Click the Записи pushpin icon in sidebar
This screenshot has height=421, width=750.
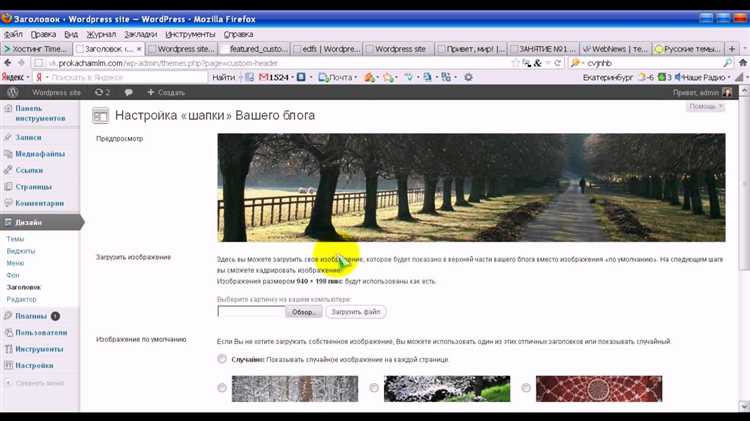coord(8,137)
